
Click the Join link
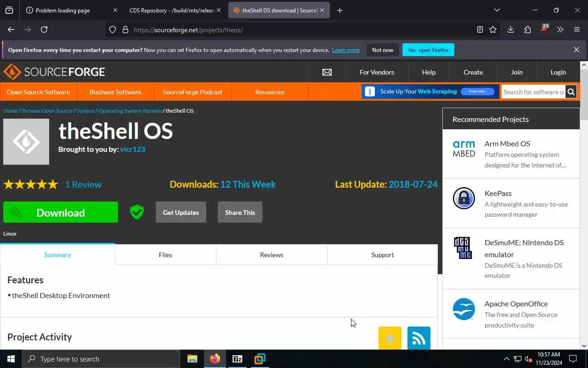[517, 72]
